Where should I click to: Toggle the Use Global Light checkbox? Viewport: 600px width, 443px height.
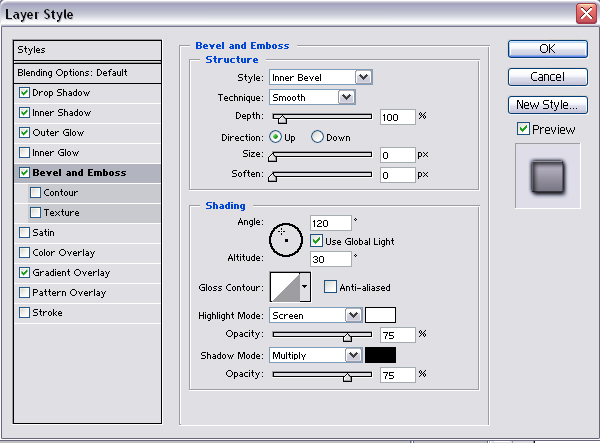tap(317, 241)
